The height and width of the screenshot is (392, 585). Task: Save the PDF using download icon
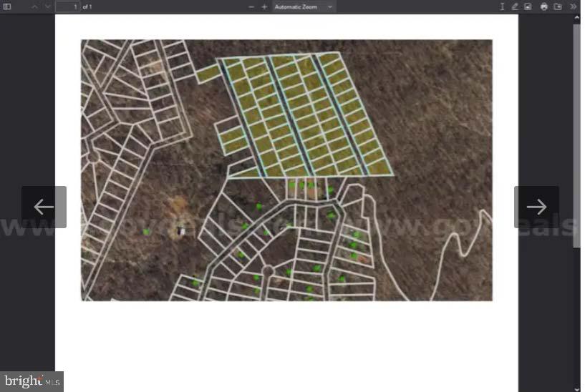(x=558, y=6)
